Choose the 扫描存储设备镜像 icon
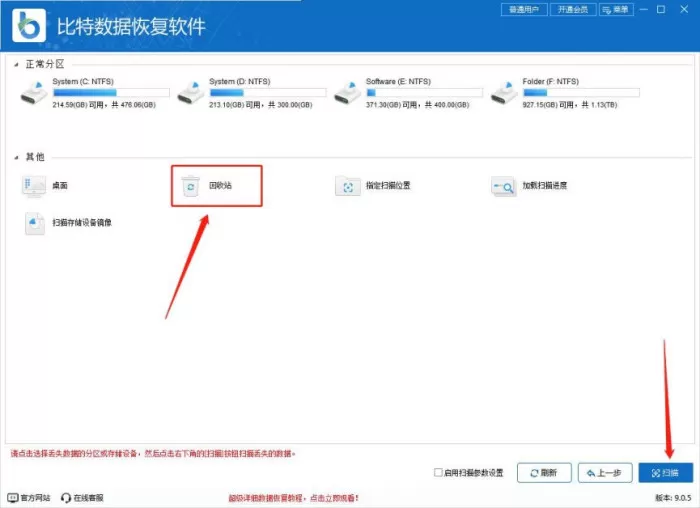 pyautogui.click(x=34, y=223)
